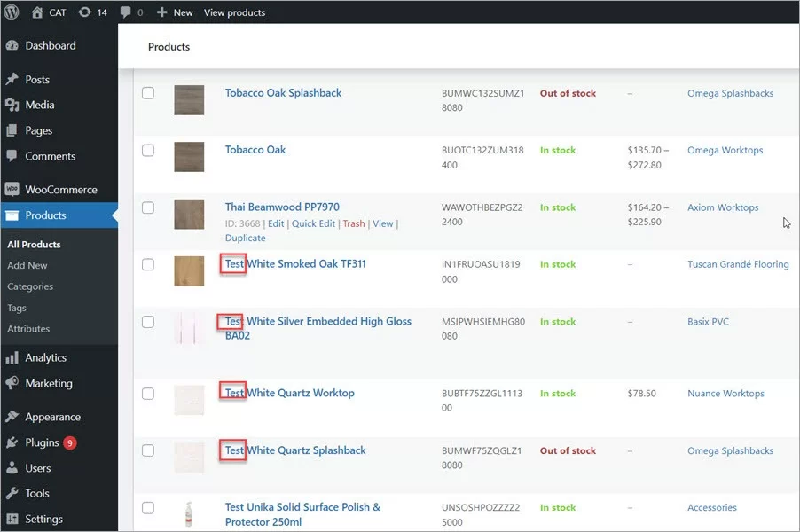Open Analytics via its chart icon
800x532 pixels.
click(x=12, y=357)
